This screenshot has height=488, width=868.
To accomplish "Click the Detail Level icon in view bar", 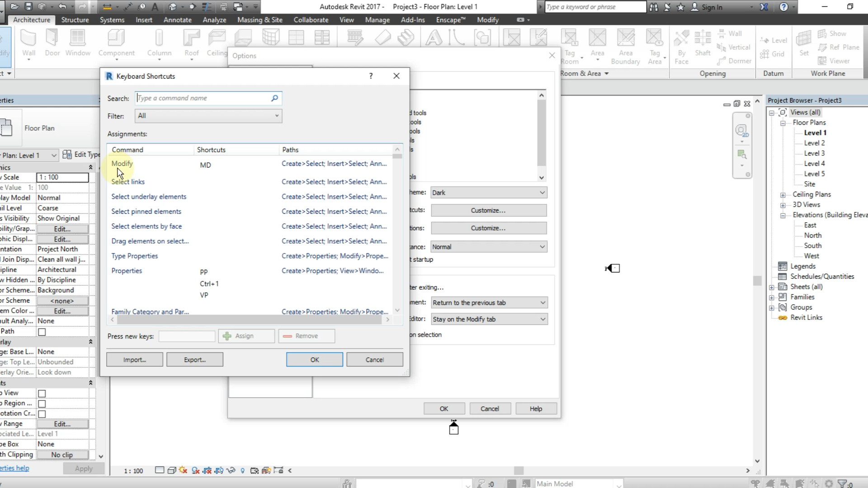I will (x=159, y=470).
